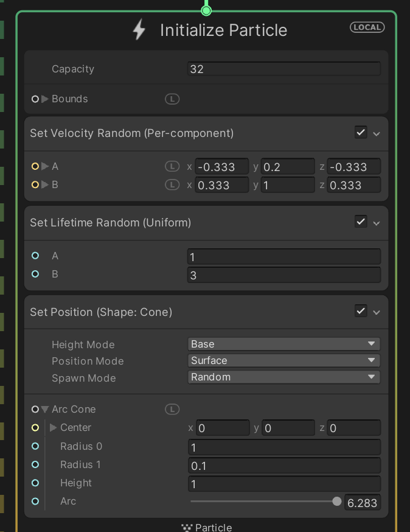Click the L icon beside Bounds
The height and width of the screenshot is (532, 410).
tap(172, 99)
